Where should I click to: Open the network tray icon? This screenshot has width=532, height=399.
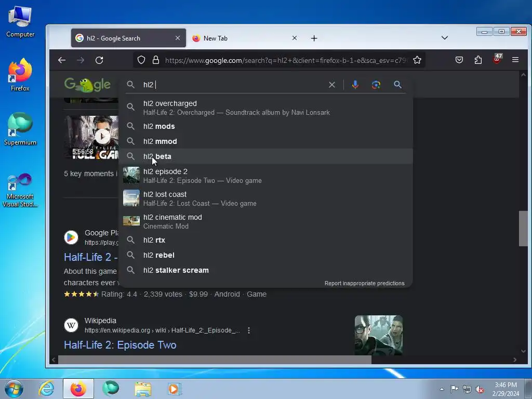467,390
